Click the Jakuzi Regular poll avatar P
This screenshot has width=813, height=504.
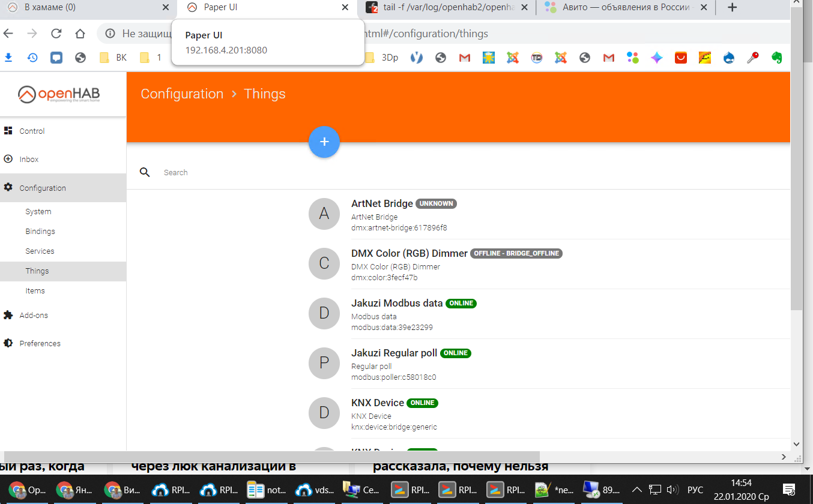point(324,363)
